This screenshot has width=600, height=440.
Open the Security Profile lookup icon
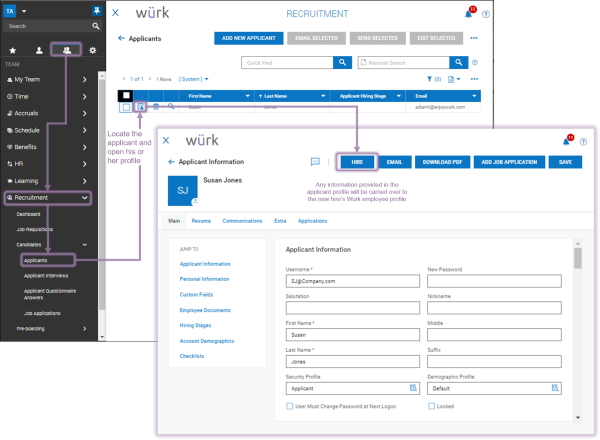(x=413, y=388)
